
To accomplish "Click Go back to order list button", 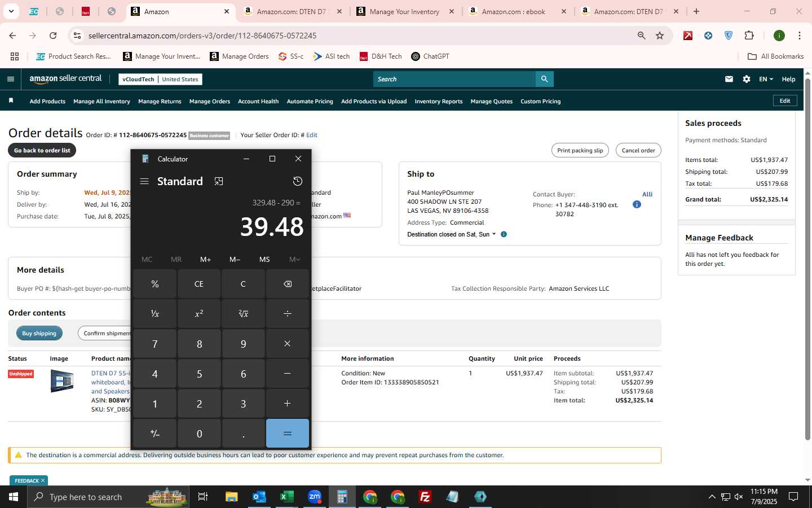I will pos(42,150).
